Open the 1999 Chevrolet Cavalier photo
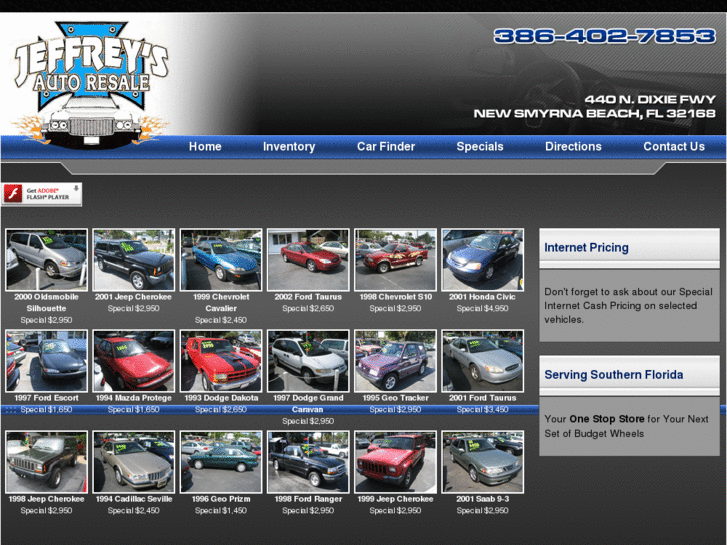Viewport: 727px width, 545px height. [221, 260]
